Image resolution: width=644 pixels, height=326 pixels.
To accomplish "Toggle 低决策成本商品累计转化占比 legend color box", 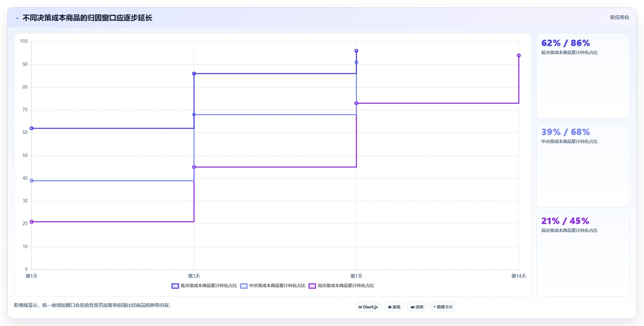I will click(175, 286).
